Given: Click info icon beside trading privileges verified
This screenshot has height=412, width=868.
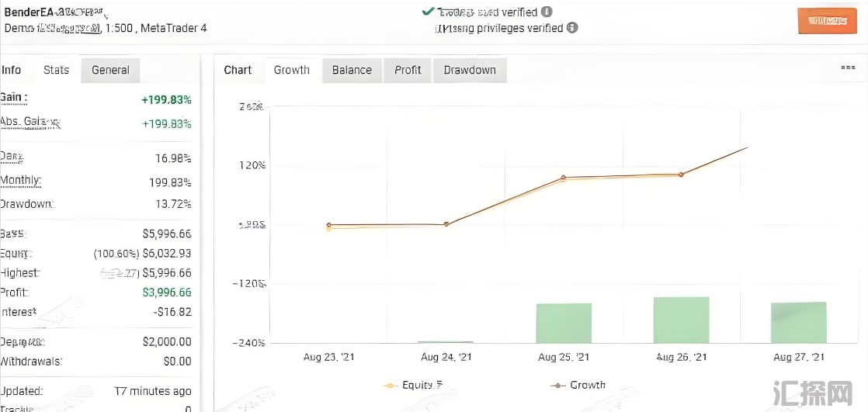Looking at the screenshot, I should [572, 28].
